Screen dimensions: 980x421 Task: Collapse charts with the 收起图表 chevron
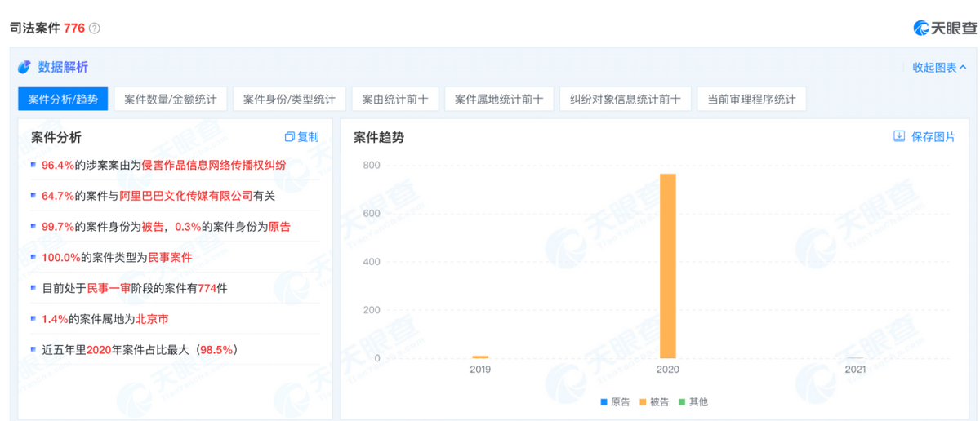(963, 68)
